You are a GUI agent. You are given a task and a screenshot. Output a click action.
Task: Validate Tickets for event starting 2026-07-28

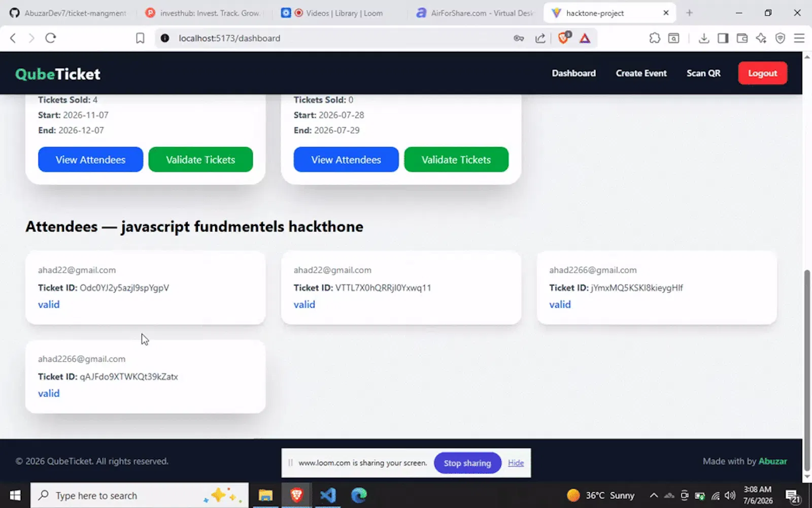point(456,160)
